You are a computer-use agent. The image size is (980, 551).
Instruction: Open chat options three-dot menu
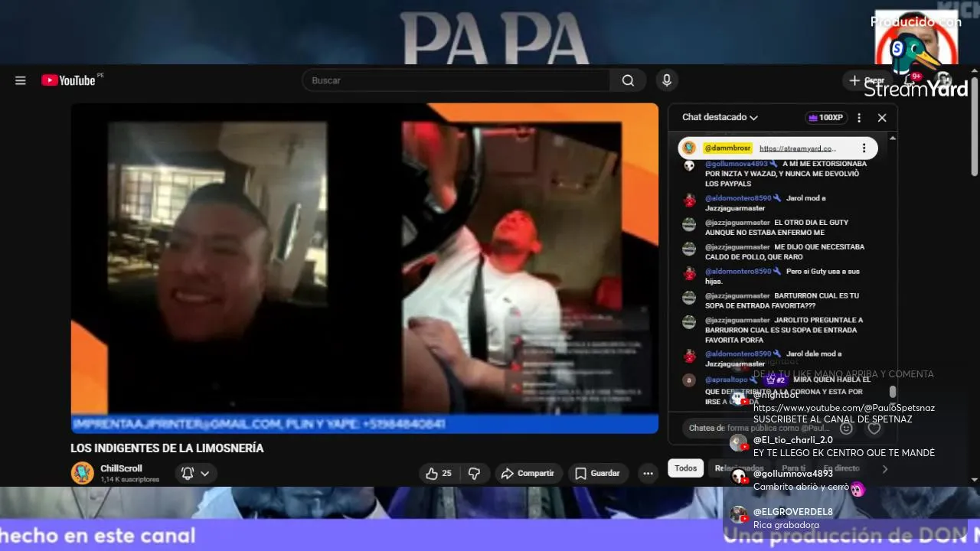(x=859, y=118)
